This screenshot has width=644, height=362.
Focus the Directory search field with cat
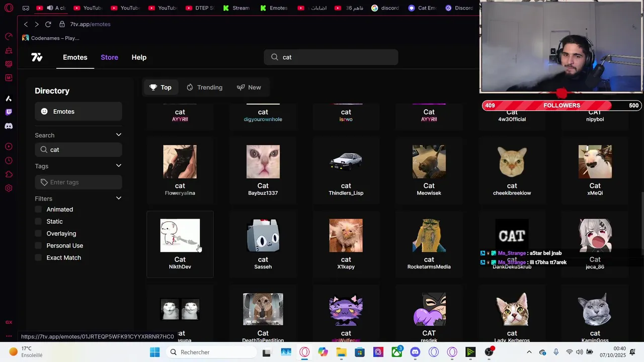78,150
